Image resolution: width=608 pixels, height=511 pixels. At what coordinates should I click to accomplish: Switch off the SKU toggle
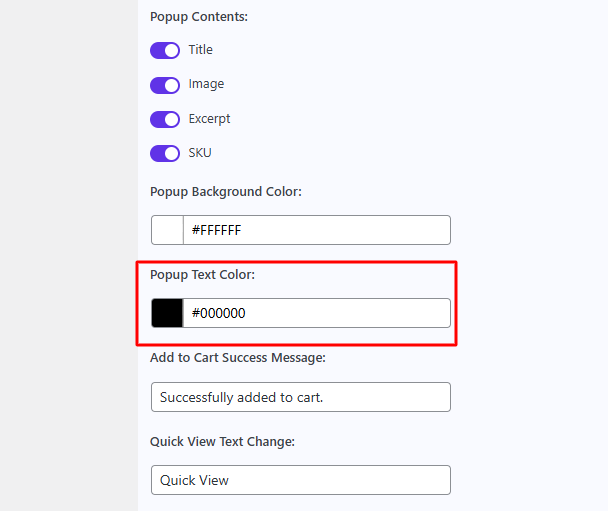coord(164,154)
